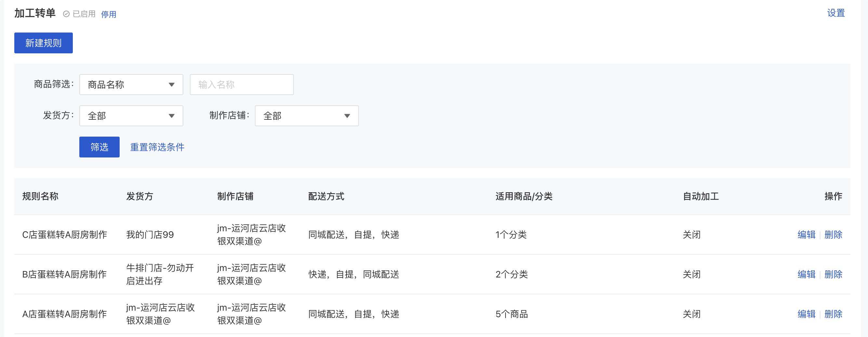Edit the C店蛋糕转A厨房制作 rule
868x337 pixels.
click(806, 235)
